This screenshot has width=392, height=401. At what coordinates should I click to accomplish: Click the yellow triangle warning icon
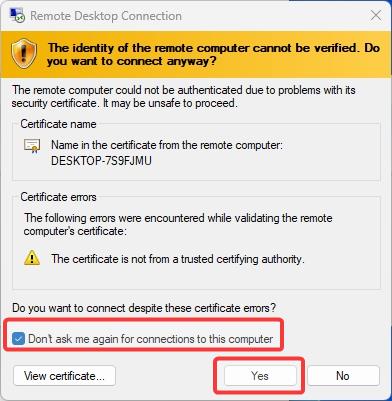click(32, 258)
